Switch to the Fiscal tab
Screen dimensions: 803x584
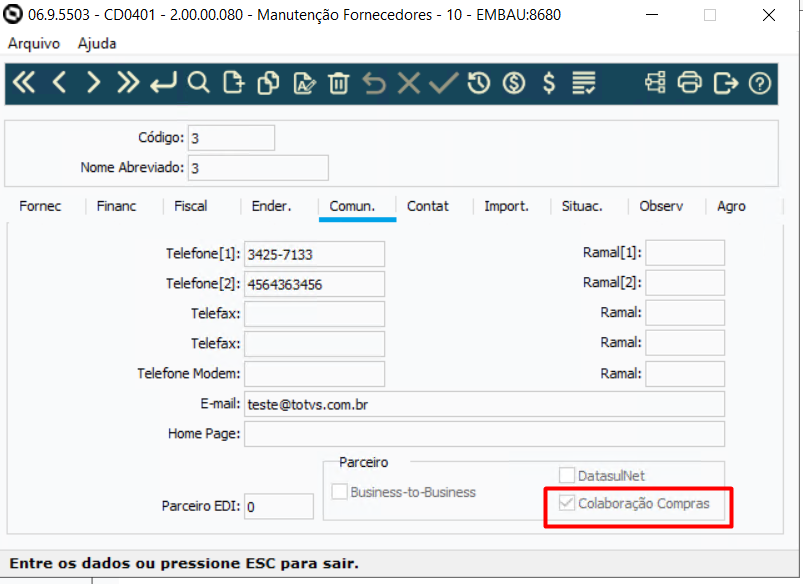click(x=191, y=206)
